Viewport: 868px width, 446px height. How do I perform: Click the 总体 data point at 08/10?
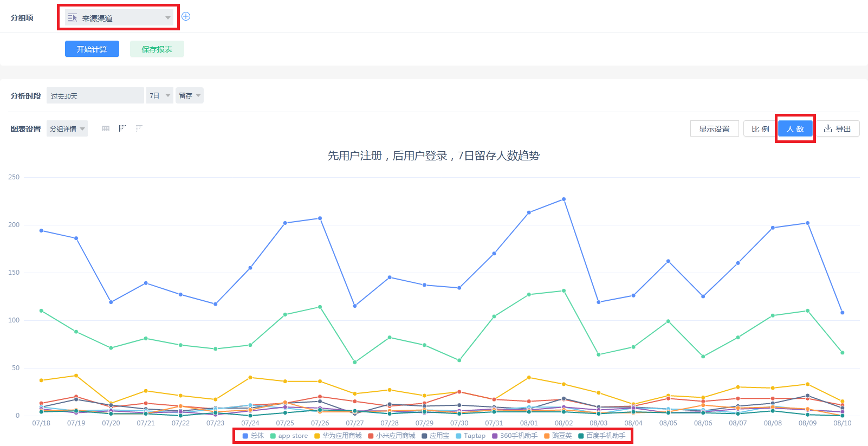coord(842,313)
